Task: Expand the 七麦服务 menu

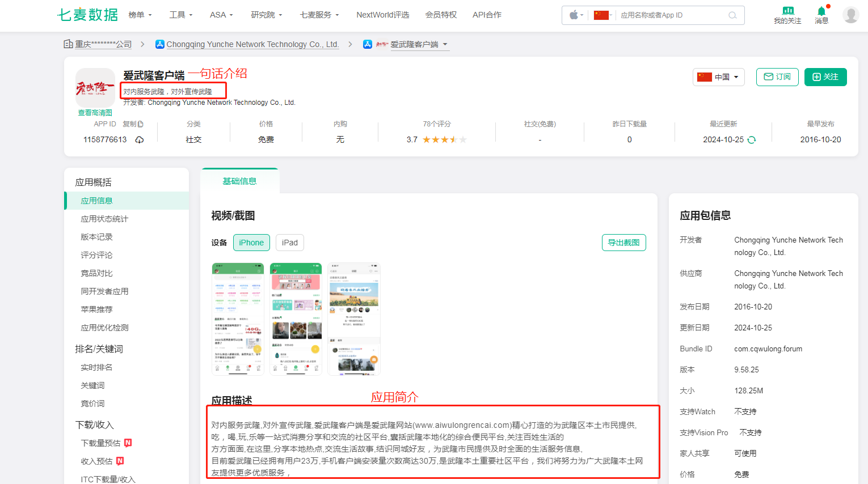Action: pos(319,15)
